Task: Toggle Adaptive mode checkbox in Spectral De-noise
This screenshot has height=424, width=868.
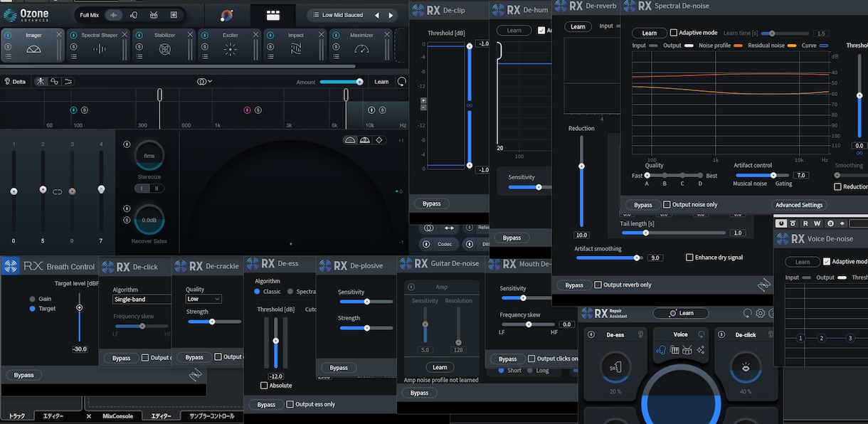Action: (x=674, y=33)
